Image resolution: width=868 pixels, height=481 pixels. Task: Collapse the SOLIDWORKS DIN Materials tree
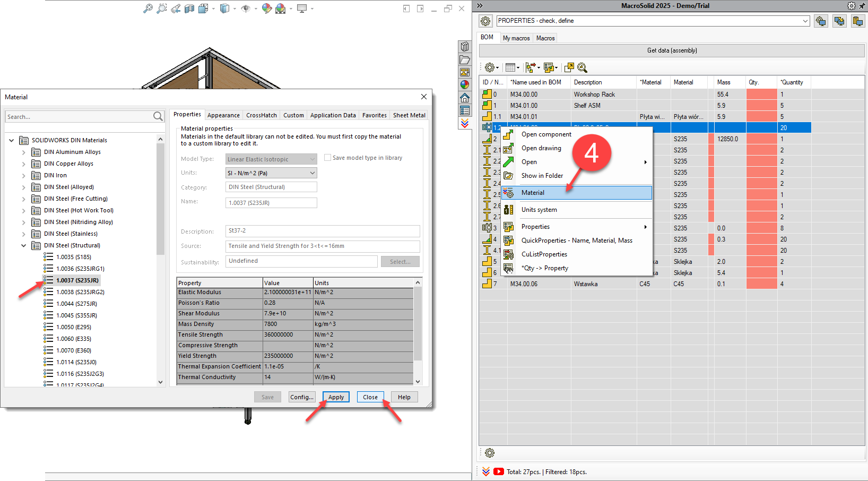11,140
